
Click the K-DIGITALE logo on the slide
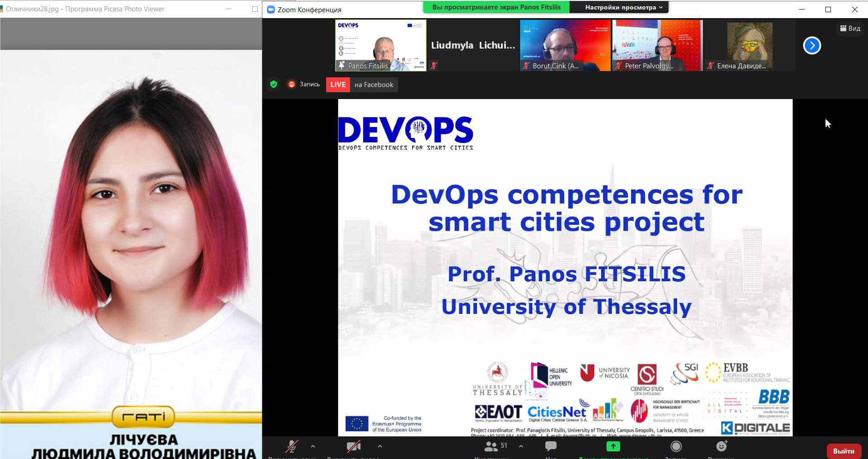click(x=755, y=428)
